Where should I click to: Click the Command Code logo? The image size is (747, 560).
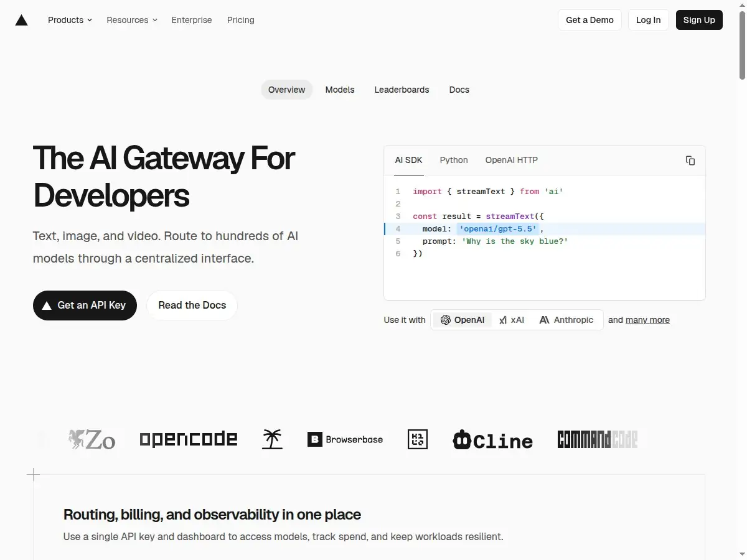point(598,439)
